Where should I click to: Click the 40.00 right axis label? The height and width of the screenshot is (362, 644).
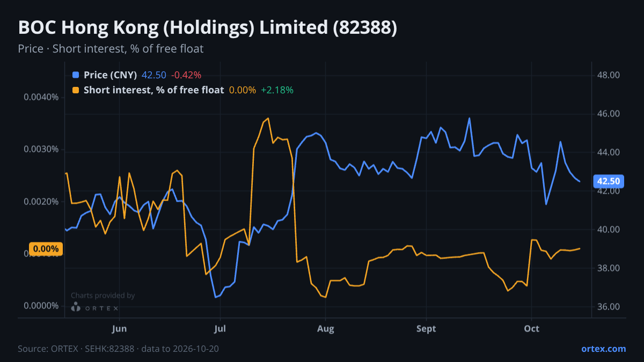pos(609,230)
